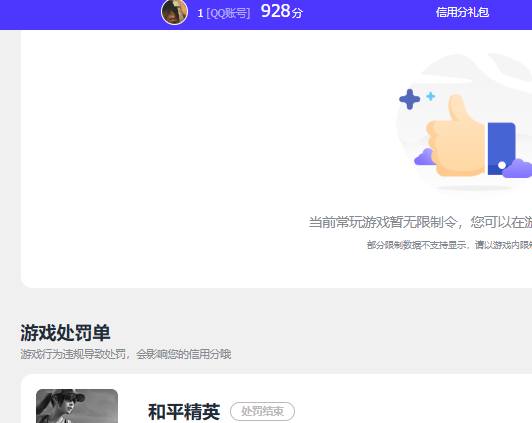Click the 处罚结束 status badge
This screenshot has width=532, height=423.
pyautogui.click(x=262, y=411)
